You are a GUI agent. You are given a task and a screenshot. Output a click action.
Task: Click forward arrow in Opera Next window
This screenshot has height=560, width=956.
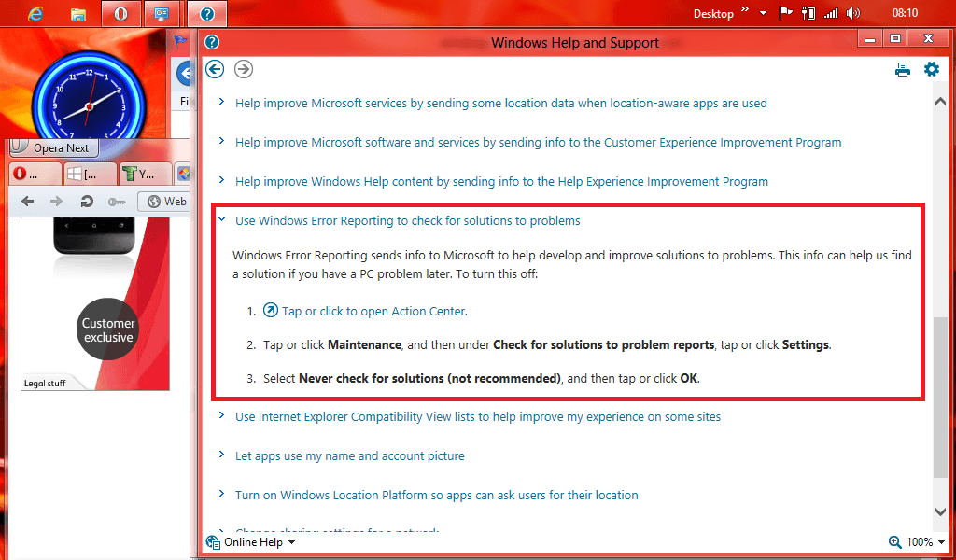pyautogui.click(x=57, y=201)
